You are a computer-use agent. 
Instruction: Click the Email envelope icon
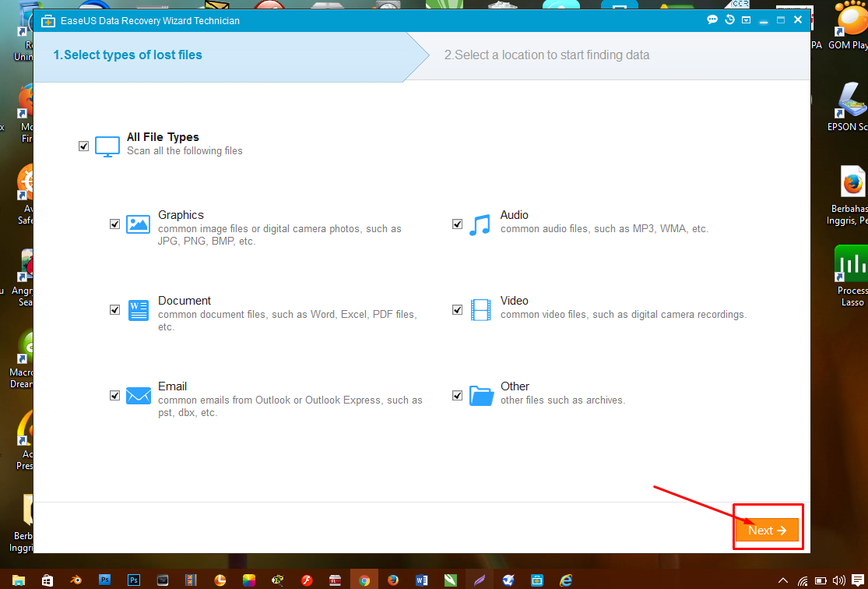click(139, 396)
